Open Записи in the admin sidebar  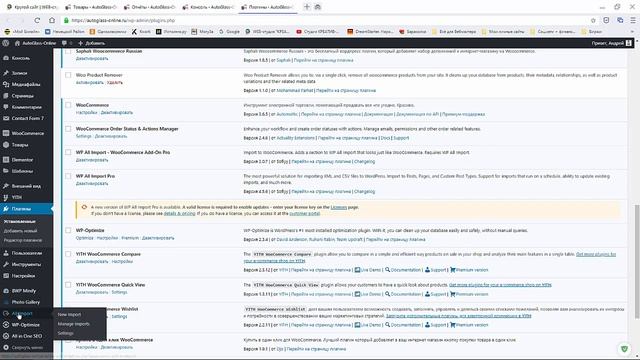(x=19, y=73)
